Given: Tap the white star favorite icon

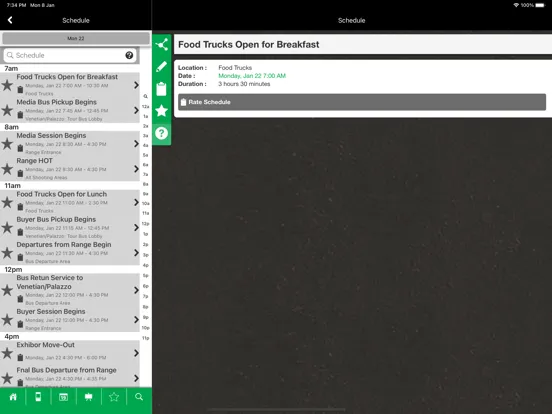Looking at the screenshot, I should click(162, 111).
